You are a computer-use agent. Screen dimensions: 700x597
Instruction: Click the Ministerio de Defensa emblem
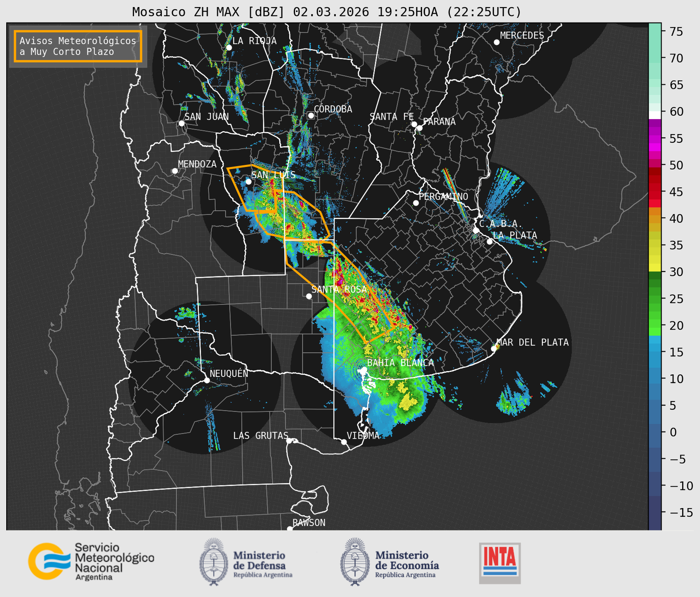214,562
